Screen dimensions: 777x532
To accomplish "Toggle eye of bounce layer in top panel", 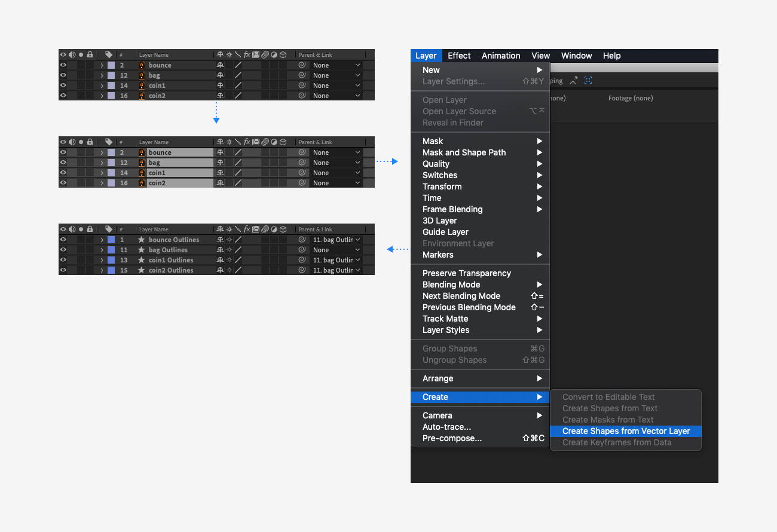I will coord(63,65).
